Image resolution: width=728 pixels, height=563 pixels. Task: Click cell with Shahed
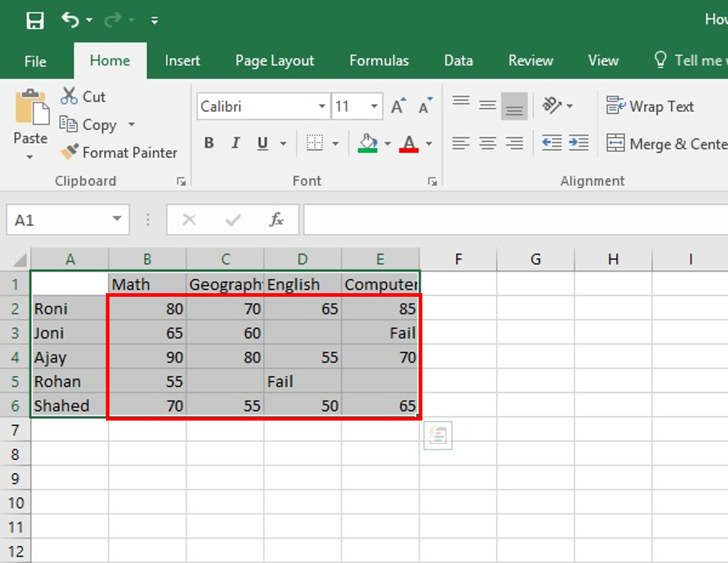click(x=69, y=406)
